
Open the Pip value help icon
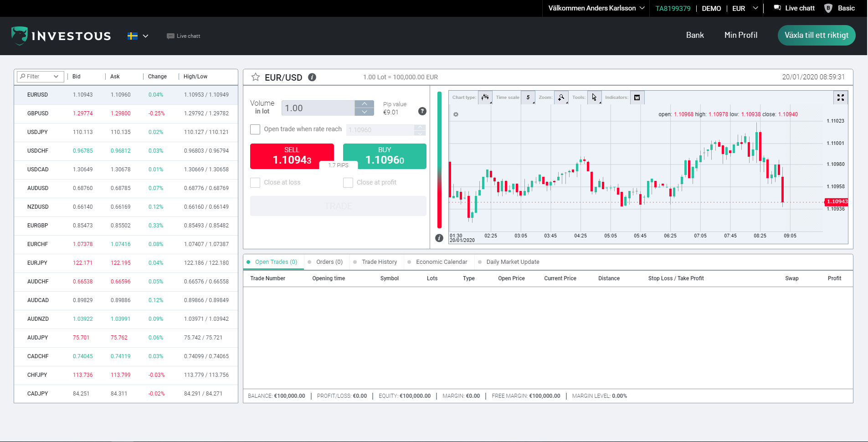click(x=422, y=111)
